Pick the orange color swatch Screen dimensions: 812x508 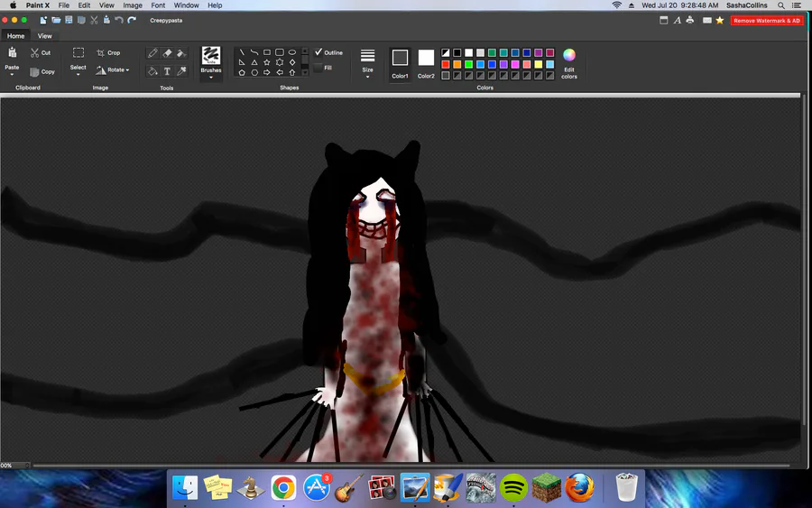[x=457, y=64]
